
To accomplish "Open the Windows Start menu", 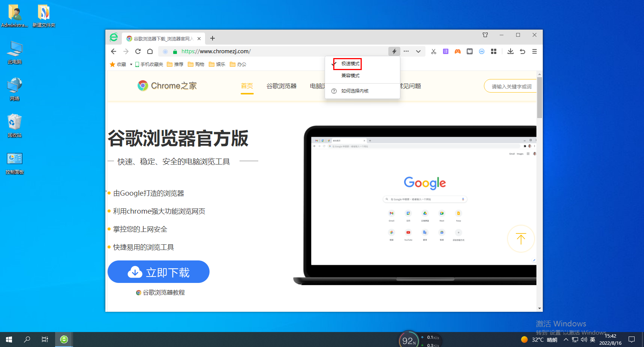I will click(x=9, y=340).
